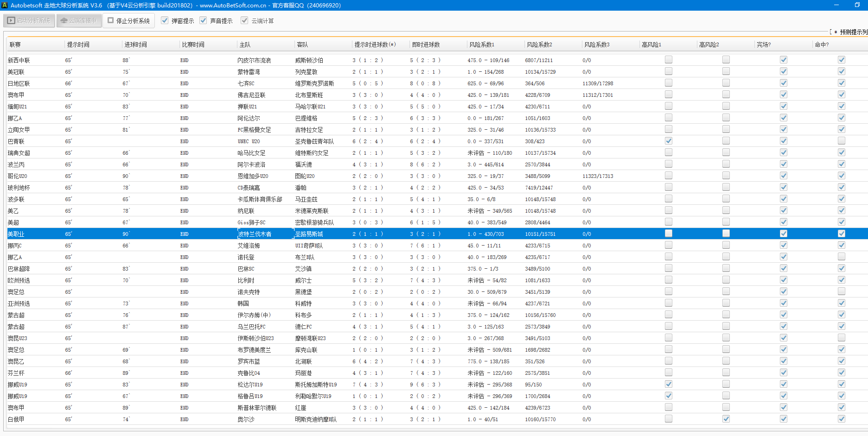Click the play icon on 启动分析系统
The width and height of the screenshot is (868, 436).
(11, 21)
